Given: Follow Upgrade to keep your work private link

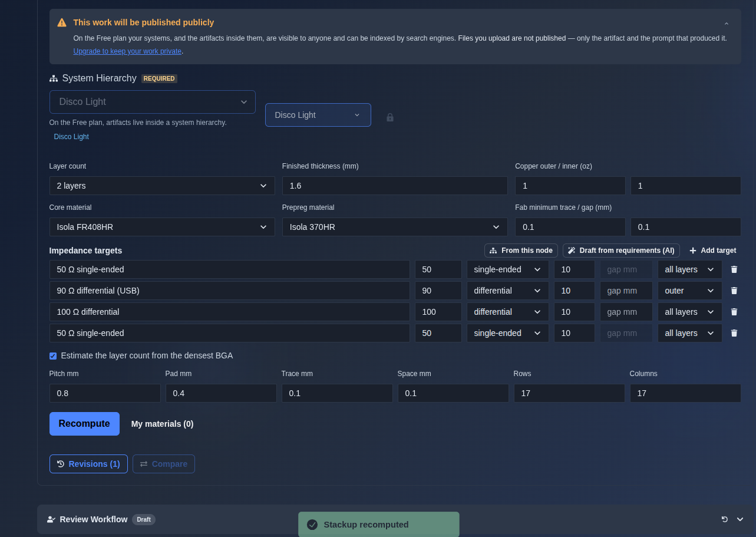Looking at the screenshot, I should [x=127, y=51].
